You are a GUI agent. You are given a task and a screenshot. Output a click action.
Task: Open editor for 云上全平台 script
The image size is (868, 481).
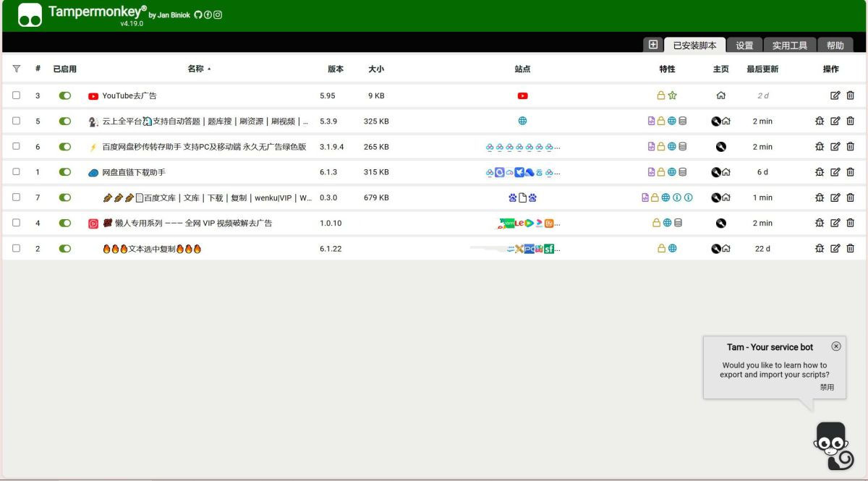point(835,121)
